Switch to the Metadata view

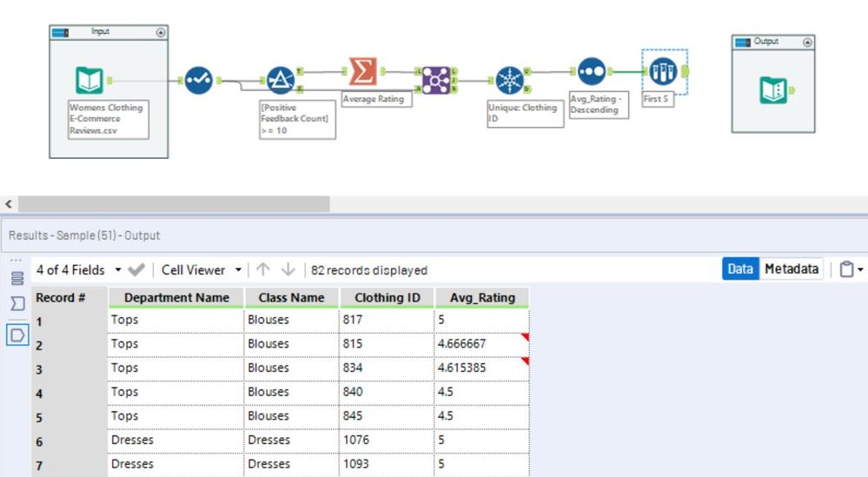pos(791,269)
